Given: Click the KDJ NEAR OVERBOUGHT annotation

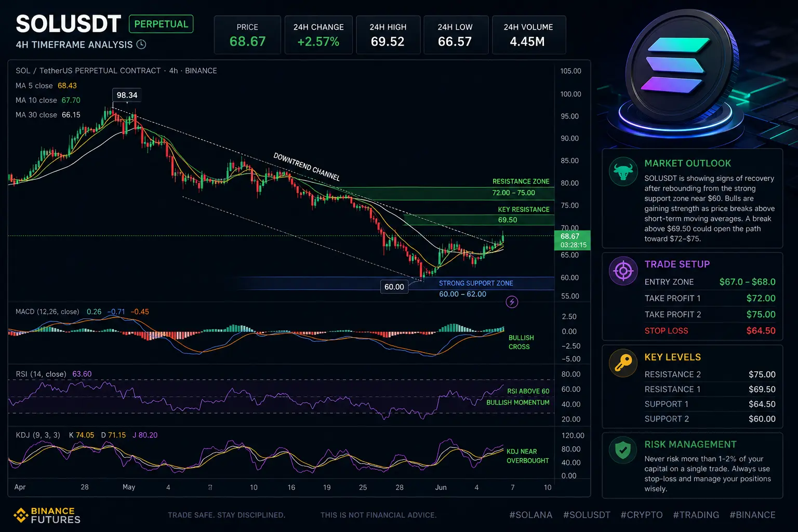Looking at the screenshot, I should coord(527,456).
